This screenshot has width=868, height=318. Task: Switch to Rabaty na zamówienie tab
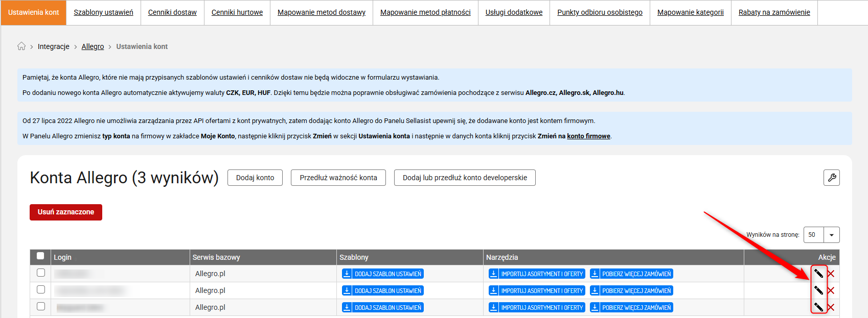tap(774, 12)
